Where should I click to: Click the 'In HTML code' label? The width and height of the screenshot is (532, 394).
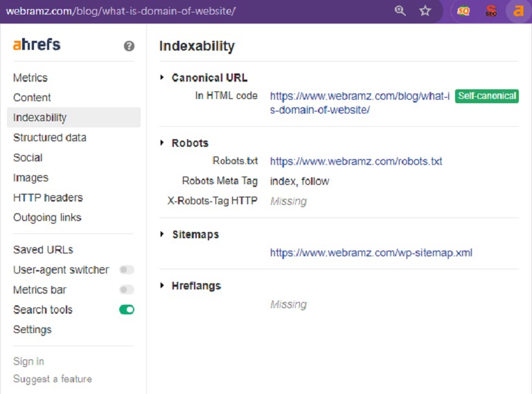point(227,96)
